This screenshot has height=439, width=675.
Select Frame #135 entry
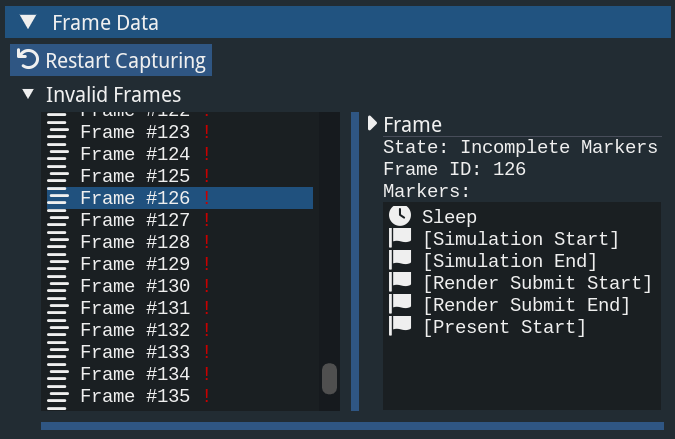(x=134, y=396)
